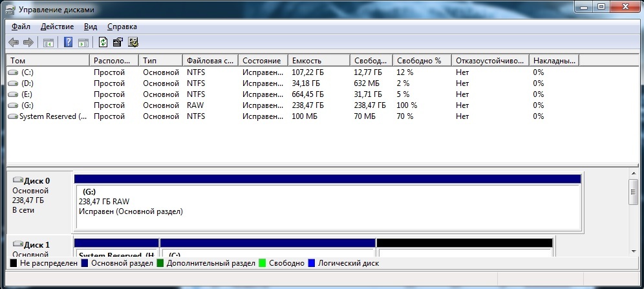644x289 pixels.
Task: Click the disk pane vertical scrollbar thumb
Action: pos(634,193)
